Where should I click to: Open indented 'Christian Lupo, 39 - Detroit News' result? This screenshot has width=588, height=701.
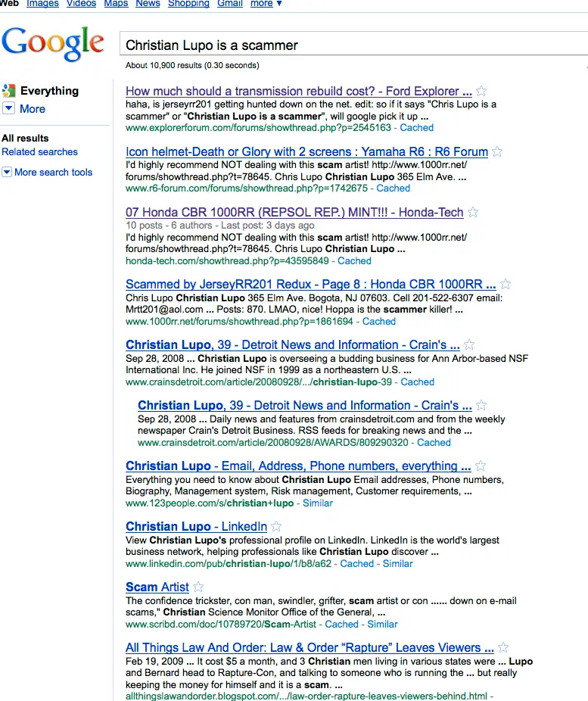coord(305,406)
